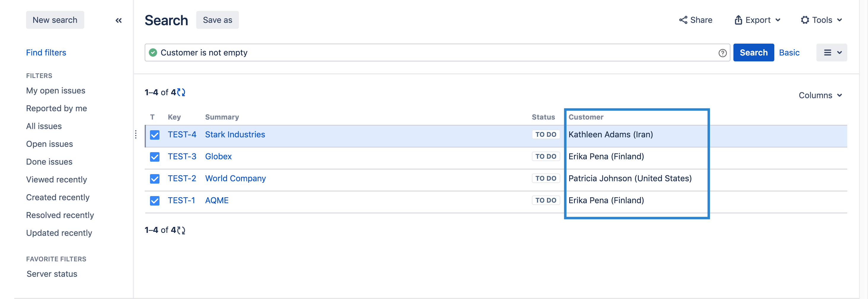Click the Share icon button
Viewport: 868px width, 299px height.
coord(695,20)
